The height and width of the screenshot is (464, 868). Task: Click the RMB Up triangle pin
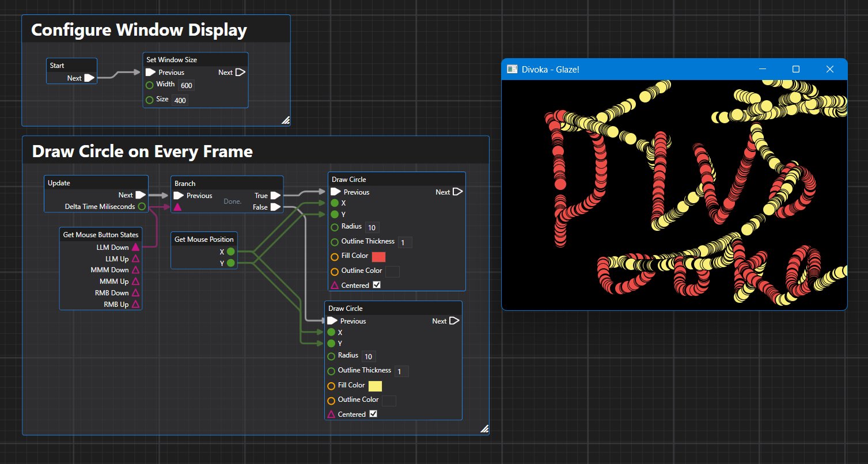coord(135,304)
